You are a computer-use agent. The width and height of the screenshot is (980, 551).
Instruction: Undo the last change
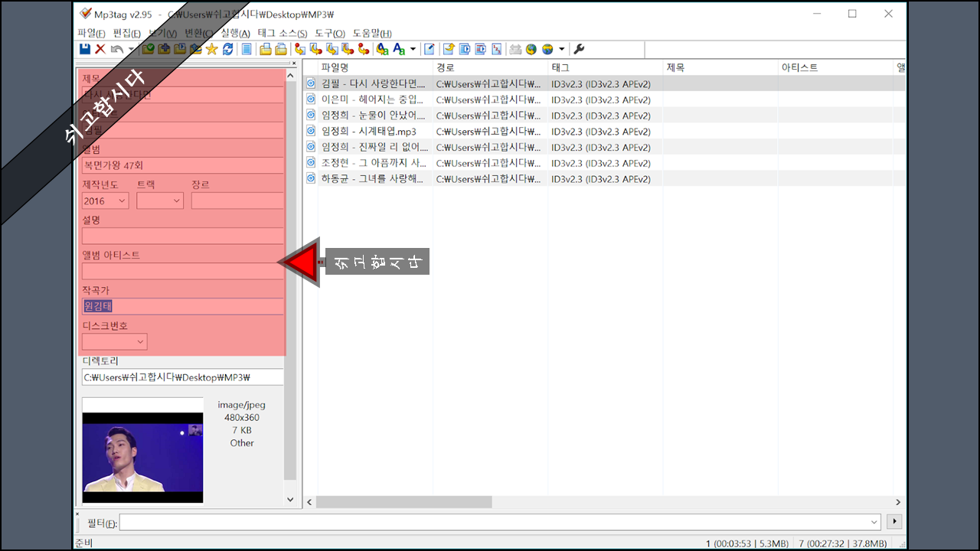pos(116,49)
